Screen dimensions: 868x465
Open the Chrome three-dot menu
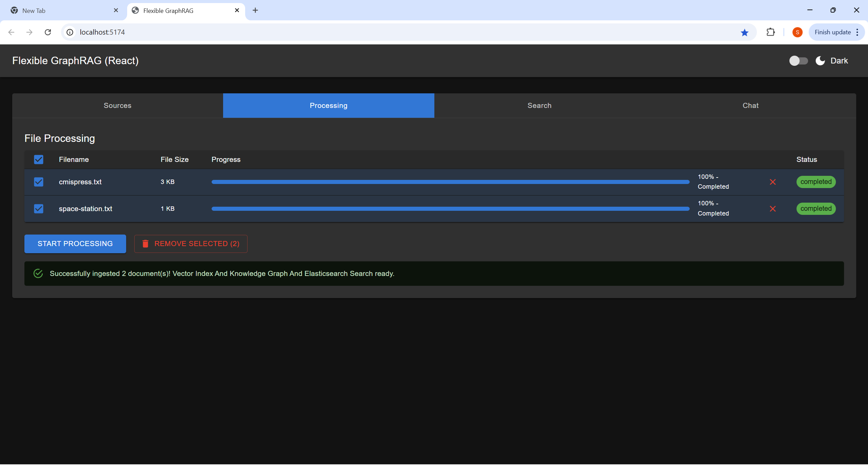[857, 32]
